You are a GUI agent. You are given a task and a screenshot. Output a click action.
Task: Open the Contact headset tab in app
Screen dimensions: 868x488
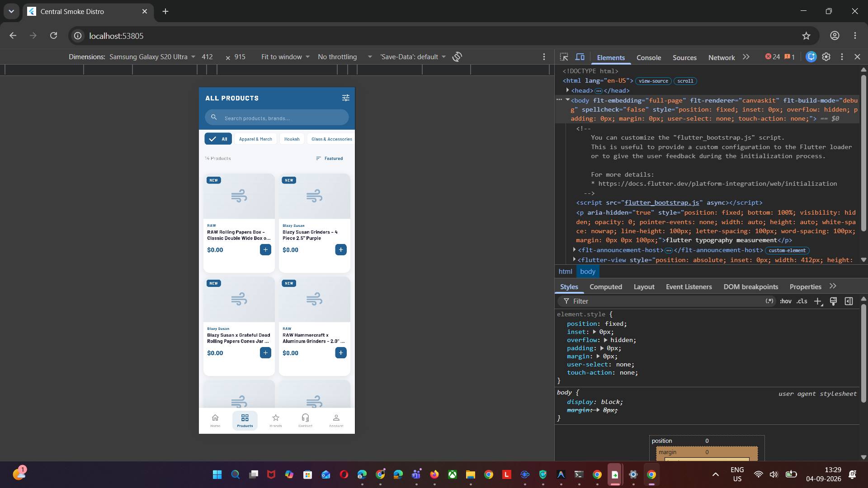coord(305,420)
